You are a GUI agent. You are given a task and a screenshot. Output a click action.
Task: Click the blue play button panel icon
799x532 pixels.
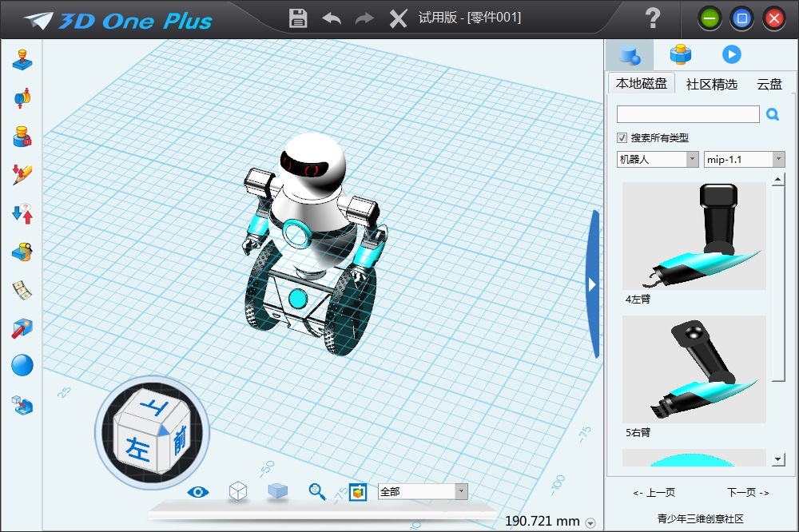[732, 54]
